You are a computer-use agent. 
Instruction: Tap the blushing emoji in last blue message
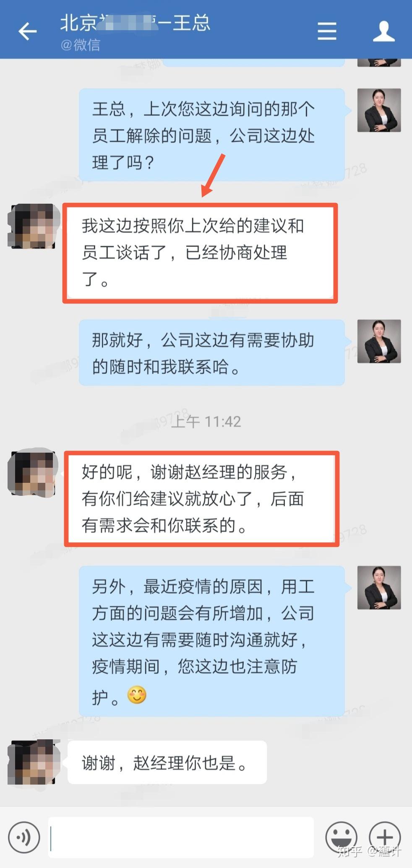pos(136,695)
